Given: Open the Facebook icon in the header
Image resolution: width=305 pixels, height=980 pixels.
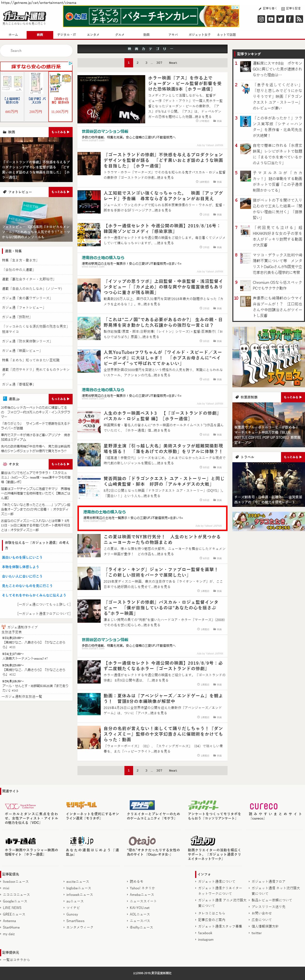Looking at the screenshot, I should coord(290,19).
